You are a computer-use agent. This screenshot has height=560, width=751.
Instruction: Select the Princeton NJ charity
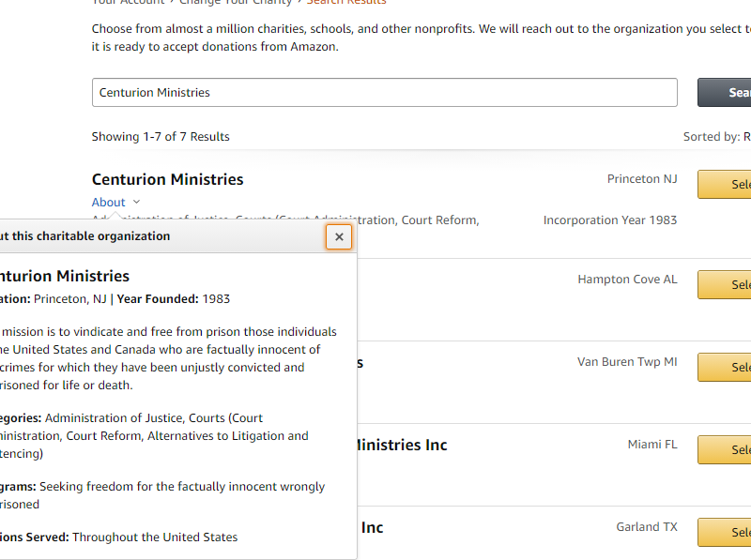pos(724,184)
